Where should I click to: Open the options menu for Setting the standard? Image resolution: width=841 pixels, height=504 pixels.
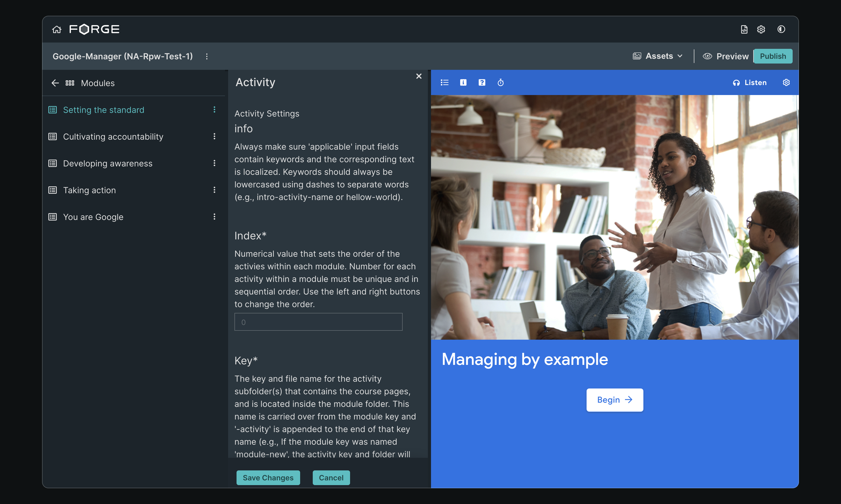pos(214,110)
